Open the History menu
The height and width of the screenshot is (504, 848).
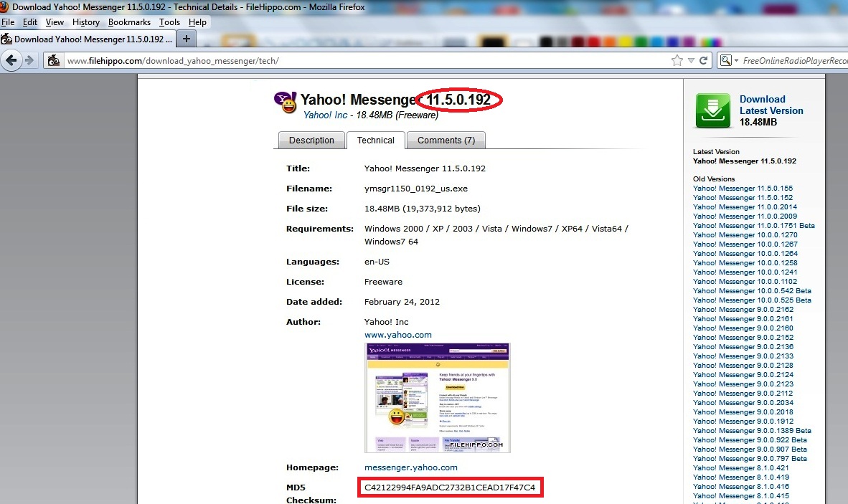point(86,22)
